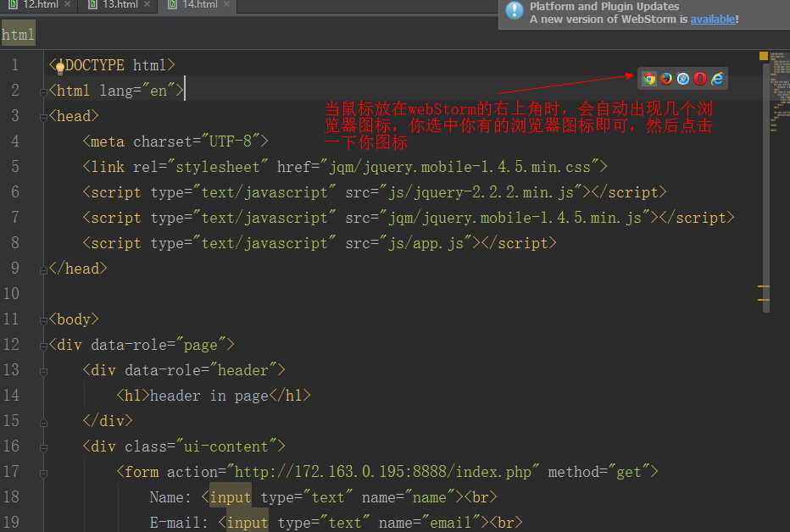Image resolution: width=790 pixels, height=532 pixels.
Task: Open page in Opera browser icon
Action: (700, 79)
